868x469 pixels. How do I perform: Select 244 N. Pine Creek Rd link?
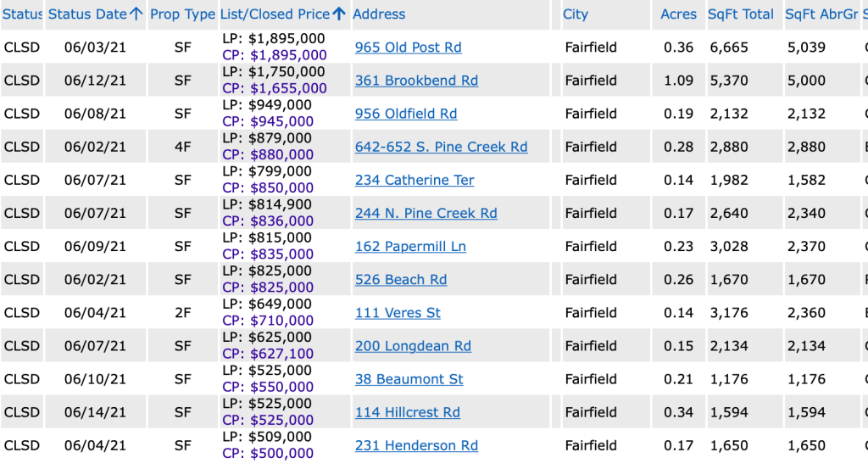click(426, 213)
